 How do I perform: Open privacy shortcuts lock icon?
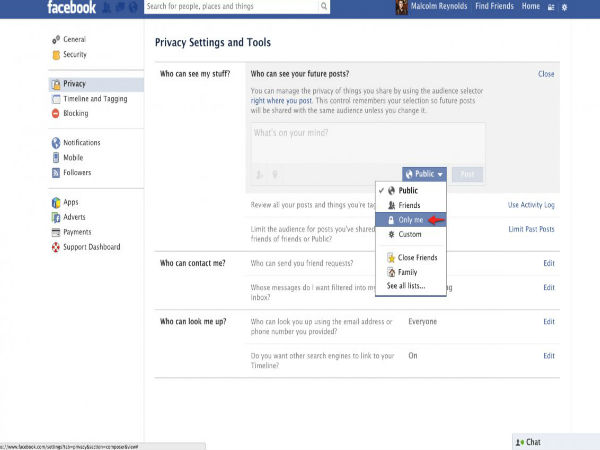coord(551,7)
